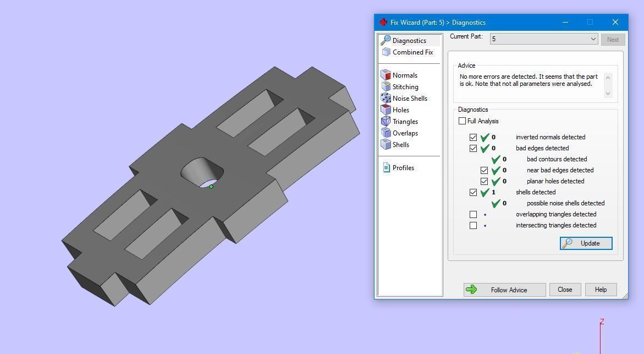Viewport: 644px width, 354px height.
Task: Select the Shells icon
Action: [x=386, y=144]
